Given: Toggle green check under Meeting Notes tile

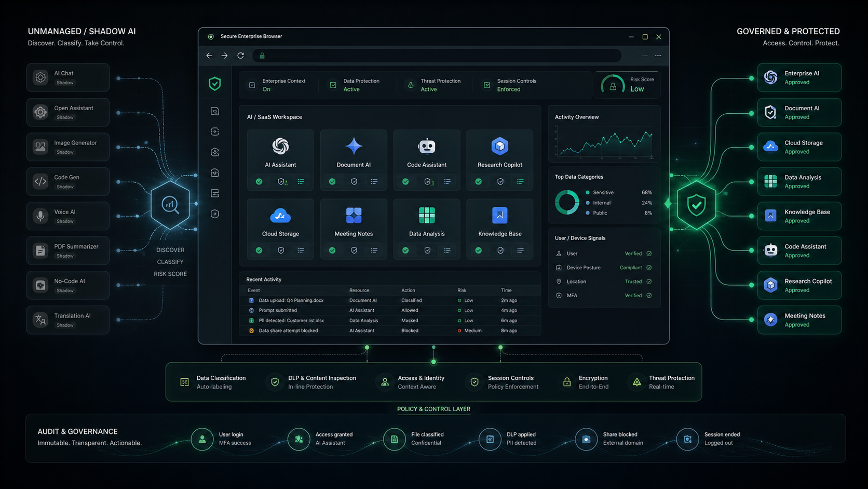Looking at the screenshot, I should pos(332,250).
